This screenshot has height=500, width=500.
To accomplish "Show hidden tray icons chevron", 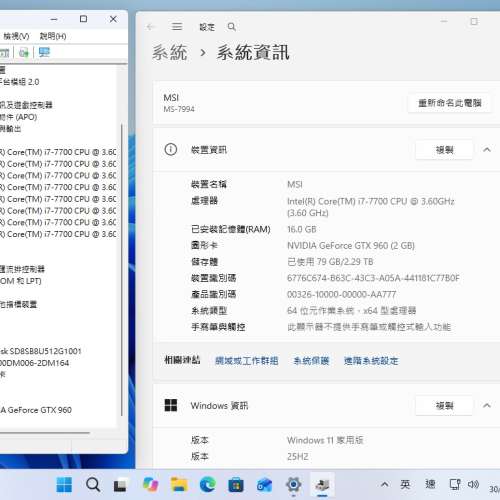I will click(384, 484).
